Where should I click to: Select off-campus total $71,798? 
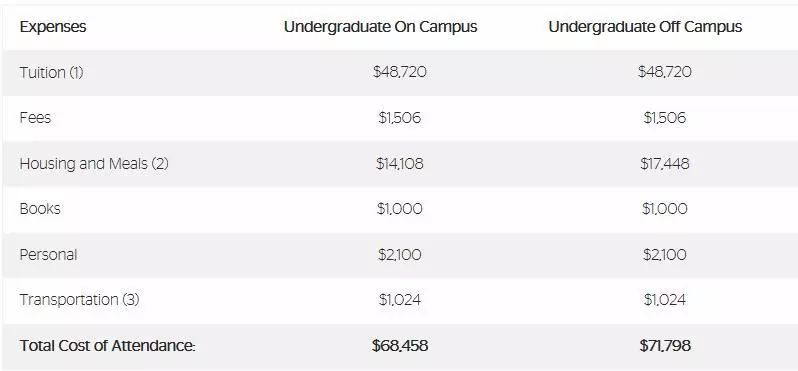tap(665, 346)
